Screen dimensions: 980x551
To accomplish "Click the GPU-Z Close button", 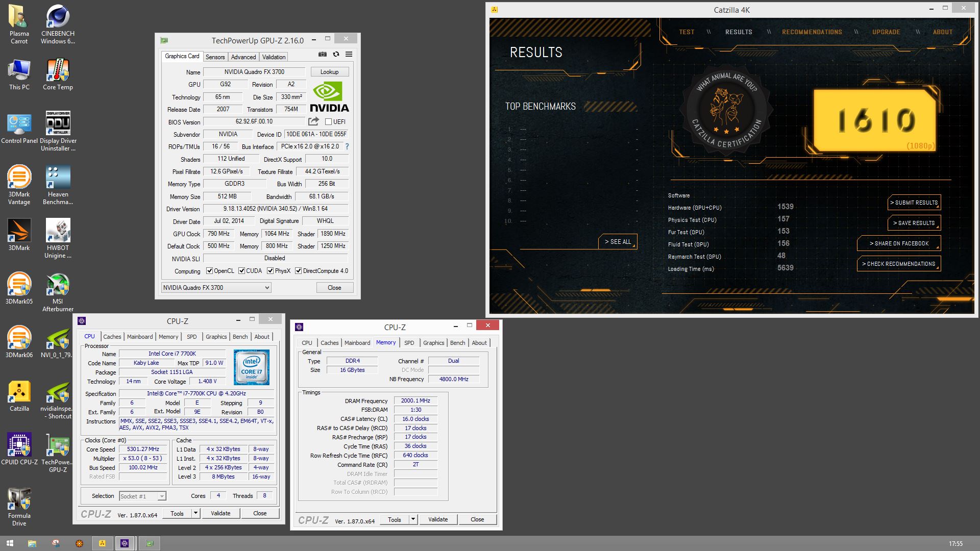I will [x=334, y=288].
